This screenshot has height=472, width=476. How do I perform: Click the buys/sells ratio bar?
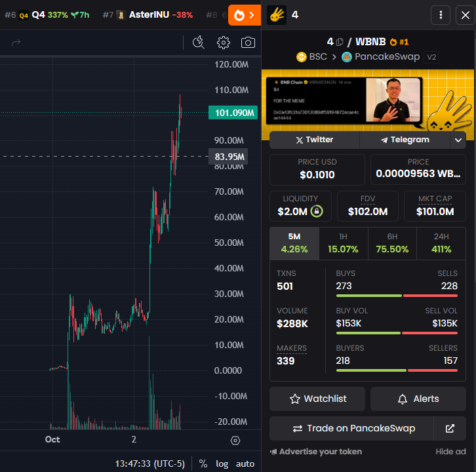397,296
